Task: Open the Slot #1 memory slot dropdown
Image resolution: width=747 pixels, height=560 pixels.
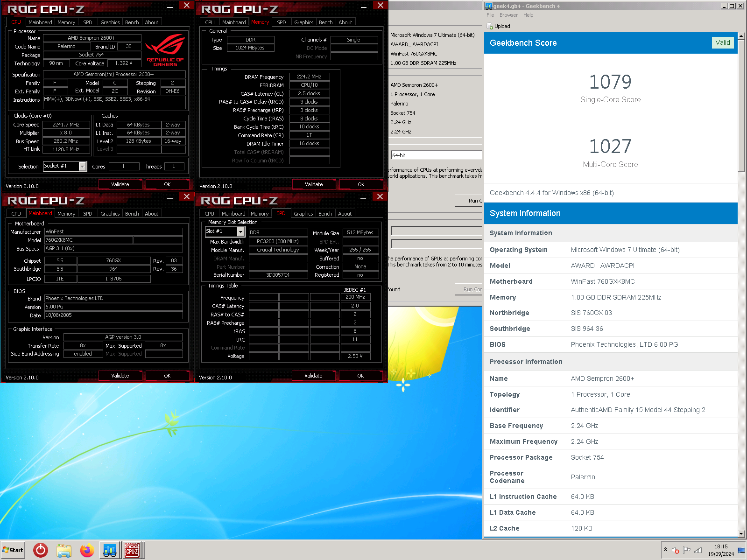Action: [x=240, y=231]
